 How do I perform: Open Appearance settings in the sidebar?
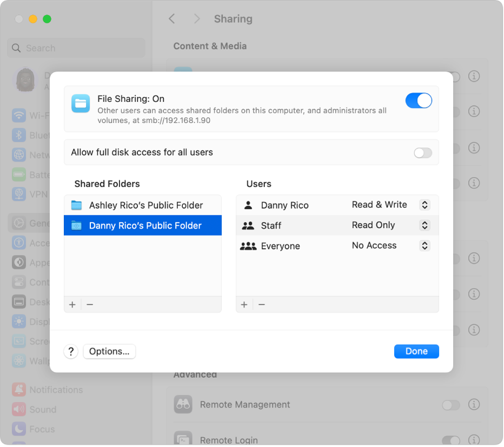(x=30, y=262)
